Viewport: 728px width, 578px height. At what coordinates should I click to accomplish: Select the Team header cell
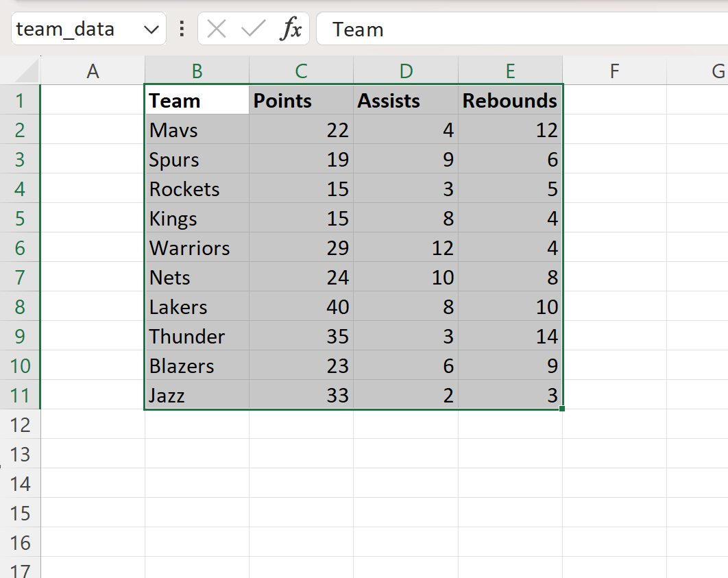click(196, 100)
